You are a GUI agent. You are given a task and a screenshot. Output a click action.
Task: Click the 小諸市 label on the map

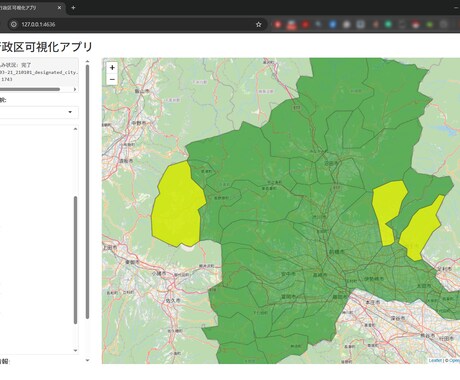[x=159, y=273]
